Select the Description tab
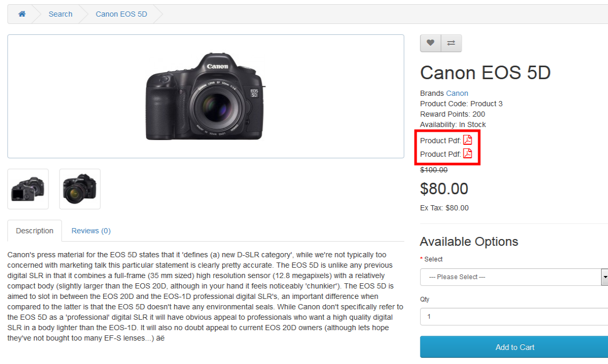The image size is (608, 364). (34, 231)
